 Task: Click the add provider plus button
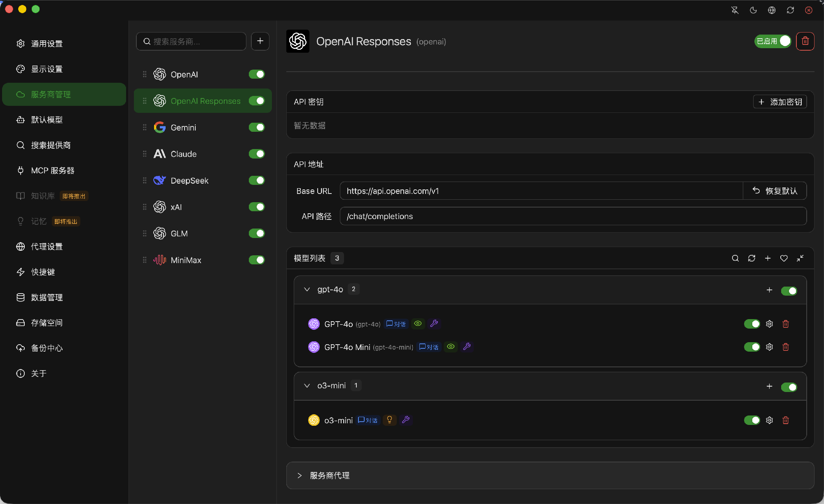coord(260,41)
